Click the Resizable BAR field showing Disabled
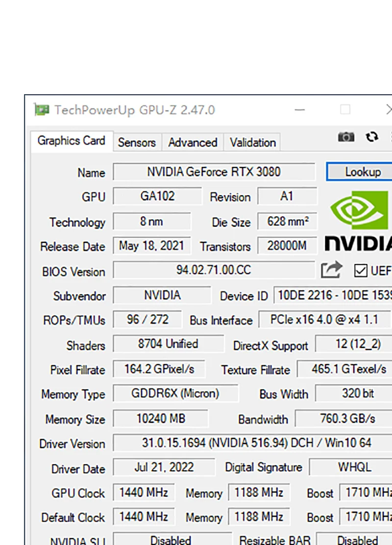Screen dimensions: 392x545 click(x=354, y=539)
